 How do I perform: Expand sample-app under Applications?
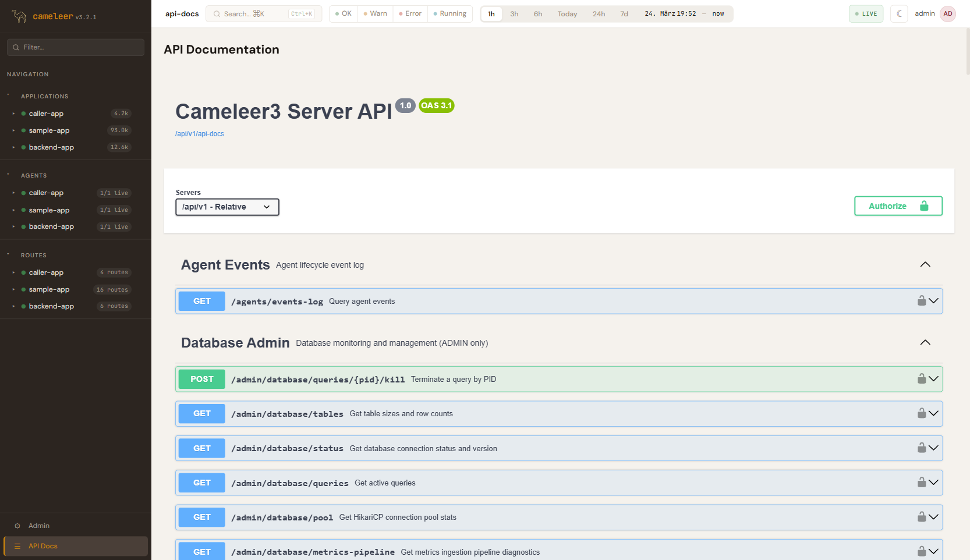click(x=14, y=130)
